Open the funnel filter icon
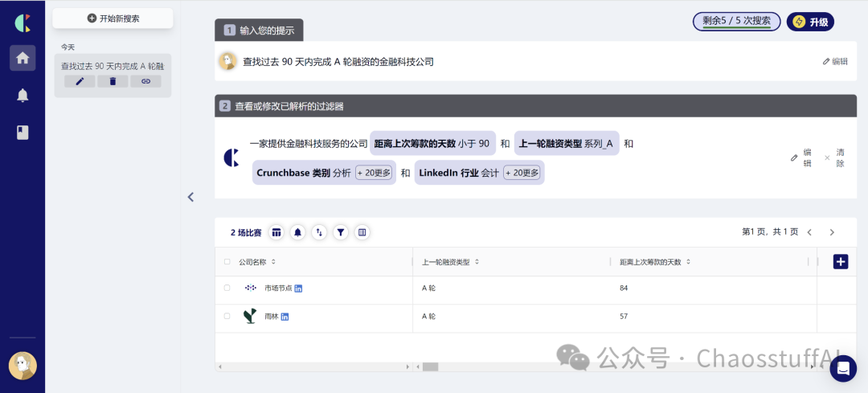 click(341, 232)
